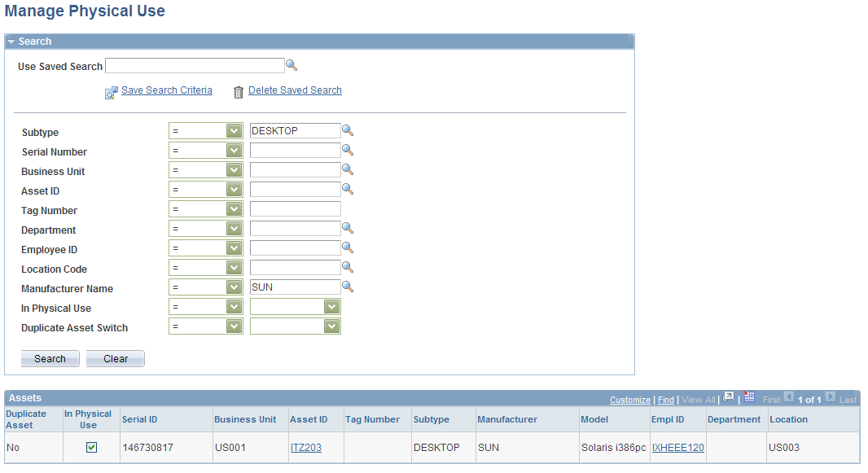
Task: Open In Physical Use operator dropdown
Action: coord(206,307)
